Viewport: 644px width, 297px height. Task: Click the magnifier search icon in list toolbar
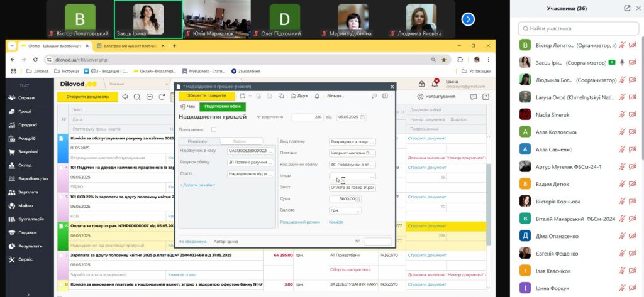click(137, 97)
